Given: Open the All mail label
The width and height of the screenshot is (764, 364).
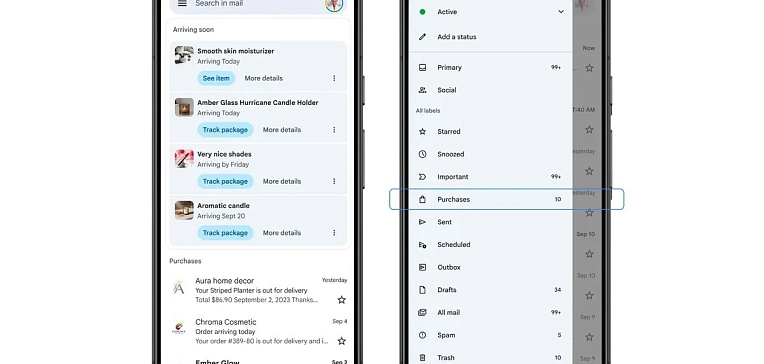Looking at the screenshot, I should click(491, 312).
